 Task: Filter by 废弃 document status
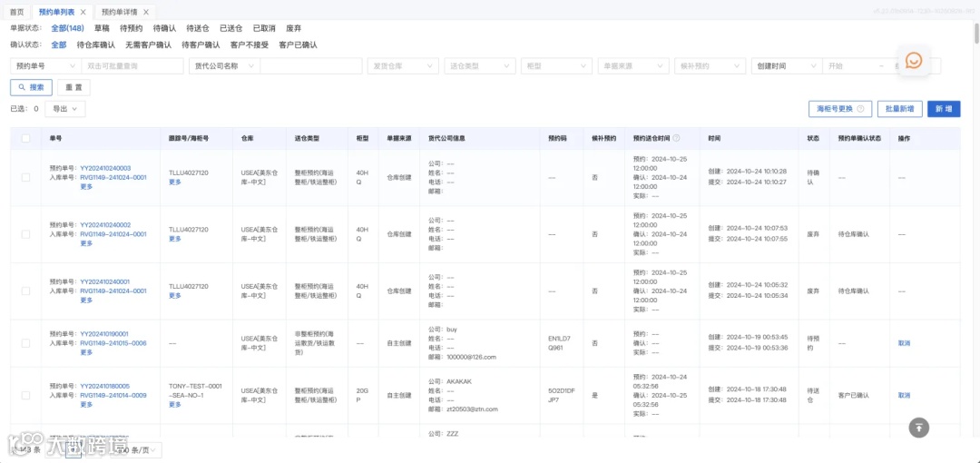[x=294, y=28]
